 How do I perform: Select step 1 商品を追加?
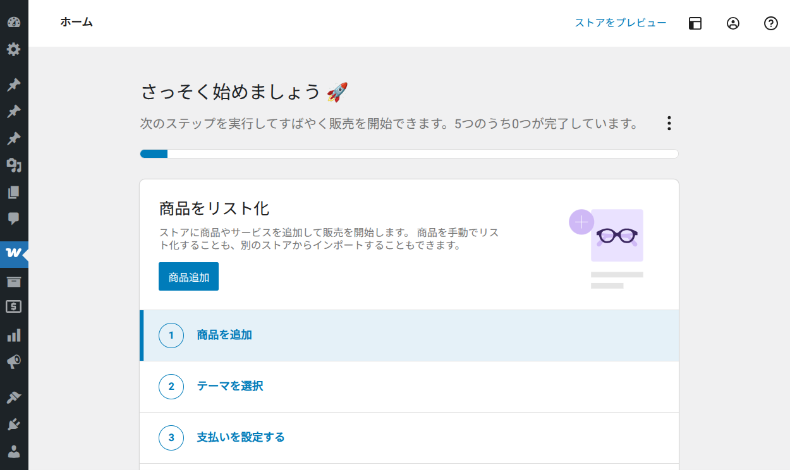(409, 335)
